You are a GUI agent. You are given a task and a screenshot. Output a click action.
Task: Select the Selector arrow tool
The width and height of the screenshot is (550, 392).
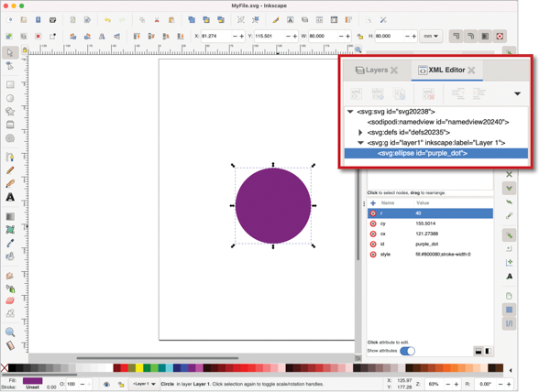coord(10,52)
